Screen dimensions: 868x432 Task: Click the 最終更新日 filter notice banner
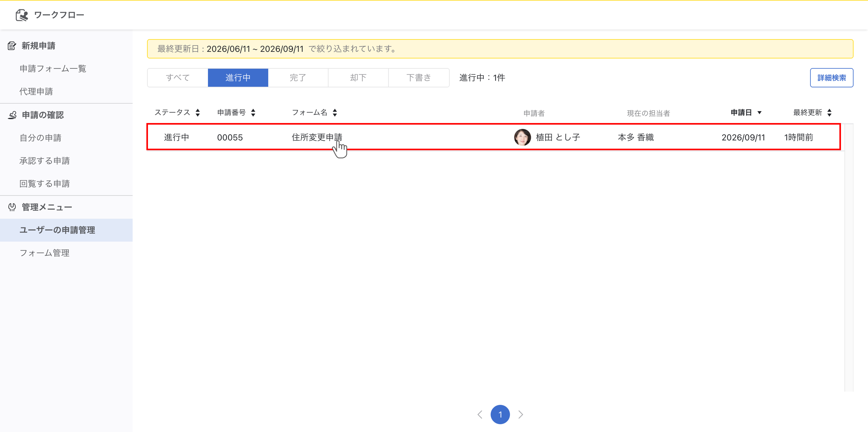click(x=500, y=49)
